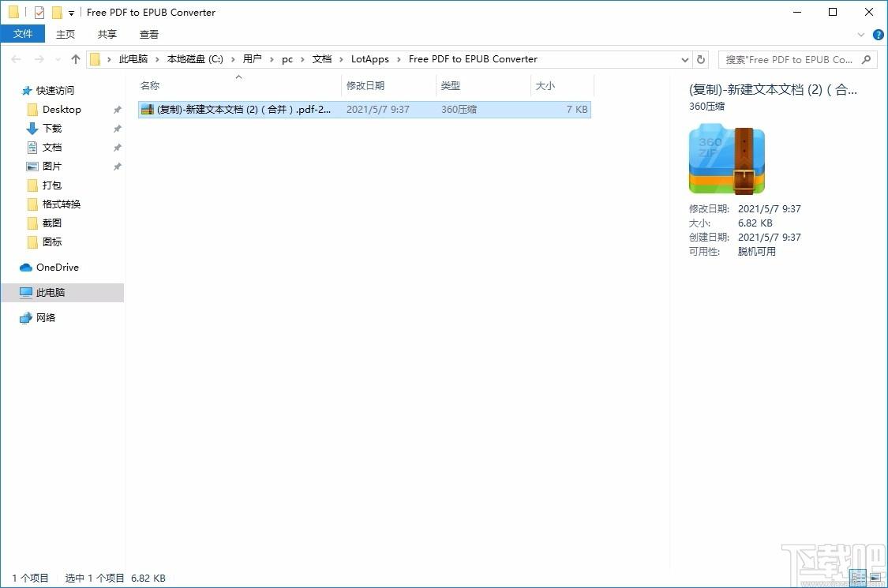Click the folder icon in the address bar

click(96, 59)
